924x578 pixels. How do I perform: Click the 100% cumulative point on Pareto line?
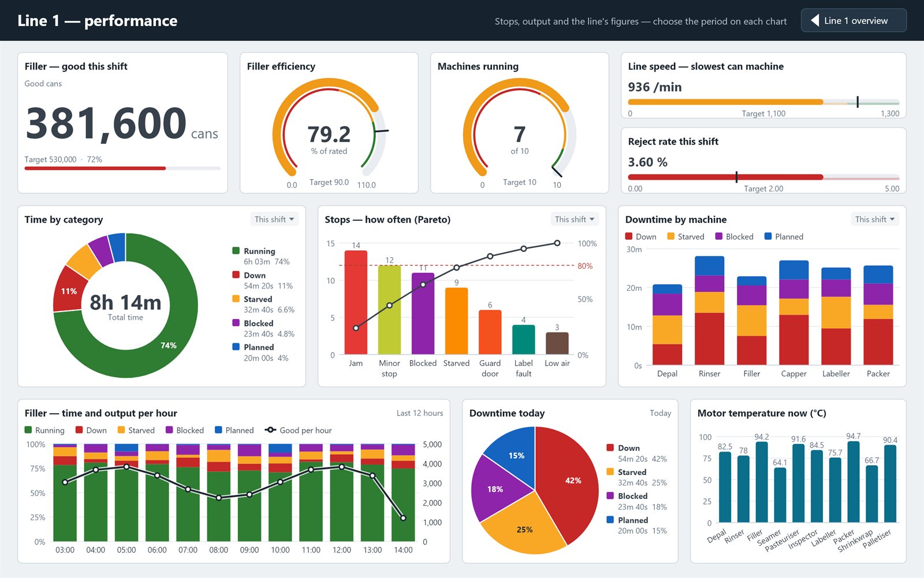557,243
